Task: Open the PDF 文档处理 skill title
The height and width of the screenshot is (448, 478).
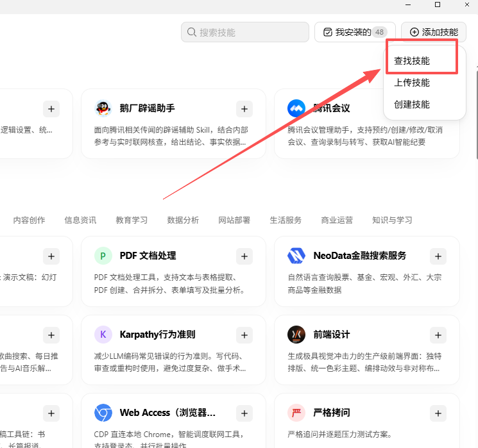Action: [x=148, y=256]
